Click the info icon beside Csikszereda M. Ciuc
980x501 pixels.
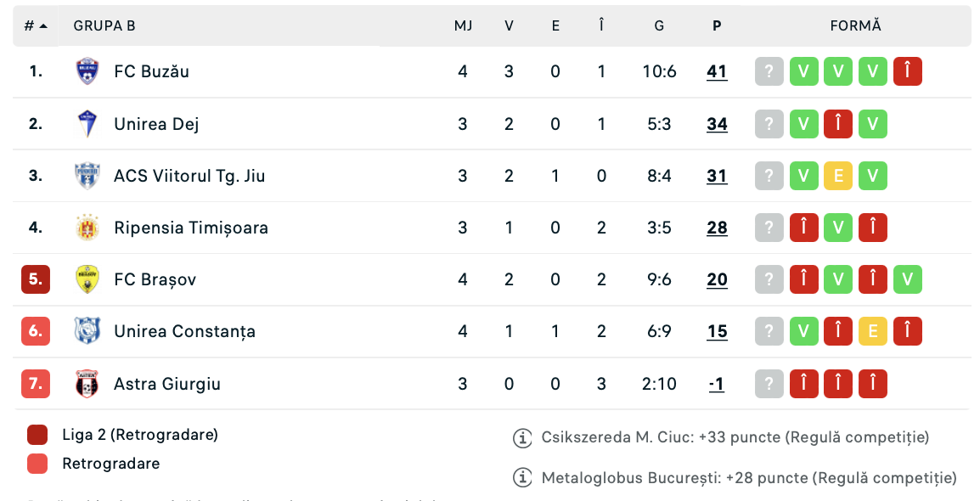522,438
